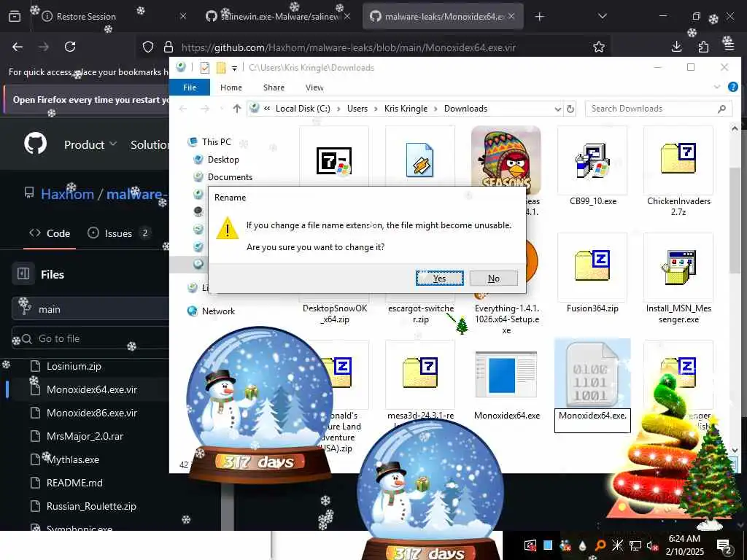Refresh the Downloads folder view

570,109
